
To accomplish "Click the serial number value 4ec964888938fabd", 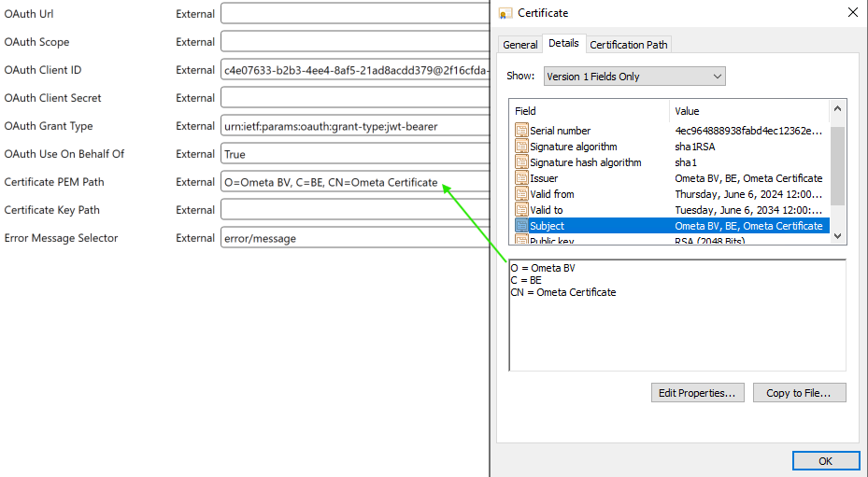I will point(748,131).
